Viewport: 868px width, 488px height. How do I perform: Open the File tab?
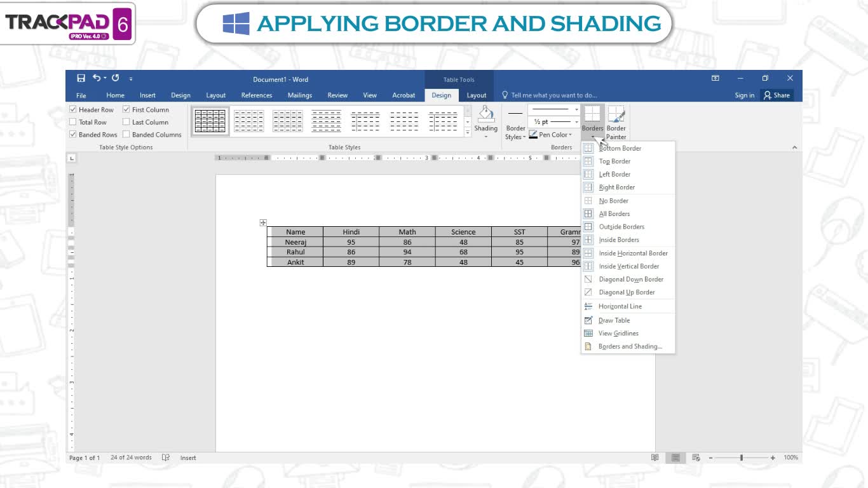click(x=81, y=95)
